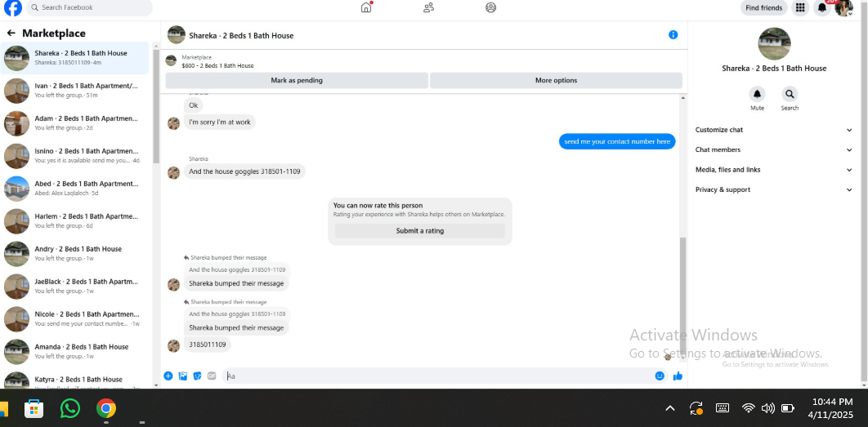The width and height of the screenshot is (868, 427).
Task: Open Ivan conversation in list
Action: 74,90
